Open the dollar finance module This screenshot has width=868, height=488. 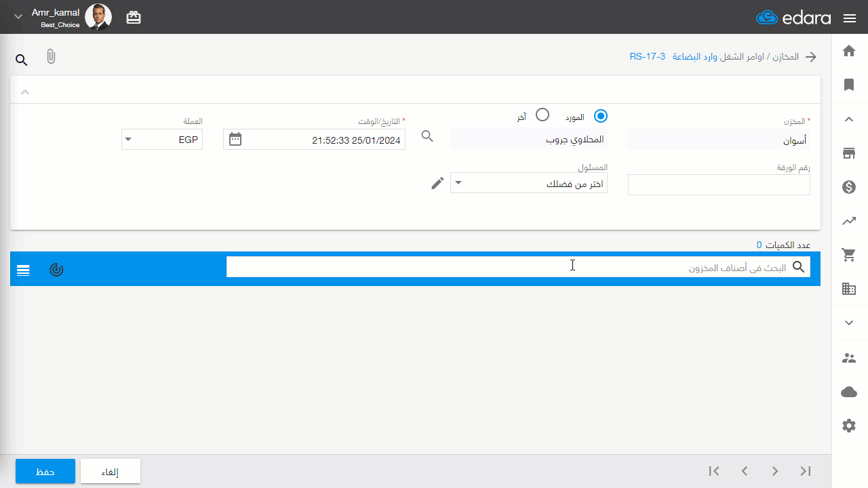849,187
